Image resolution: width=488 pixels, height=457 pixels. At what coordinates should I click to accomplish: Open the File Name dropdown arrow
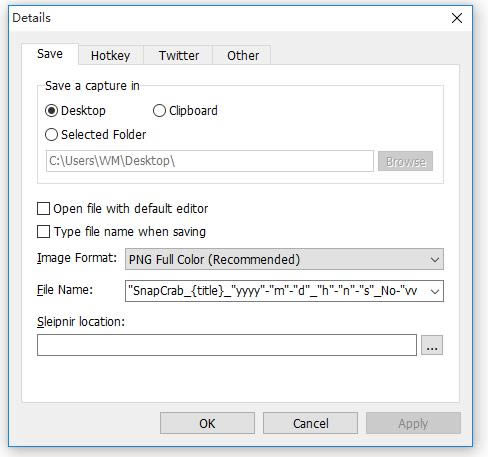434,291
